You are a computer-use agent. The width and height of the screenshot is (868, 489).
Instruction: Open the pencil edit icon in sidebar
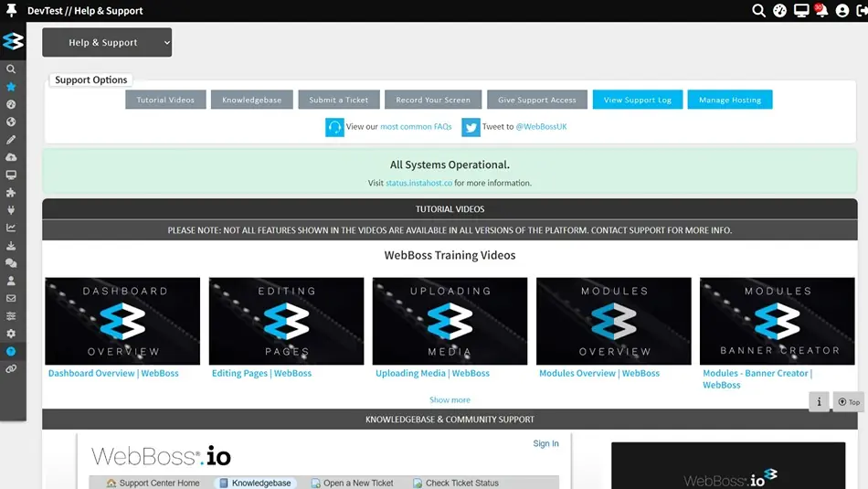pos(11,140)
